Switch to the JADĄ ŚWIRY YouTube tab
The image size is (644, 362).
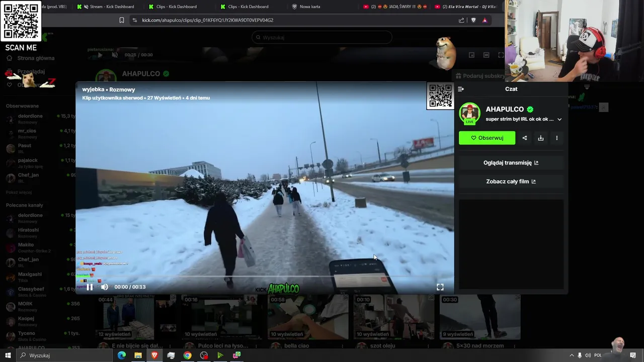pos(395,7)
